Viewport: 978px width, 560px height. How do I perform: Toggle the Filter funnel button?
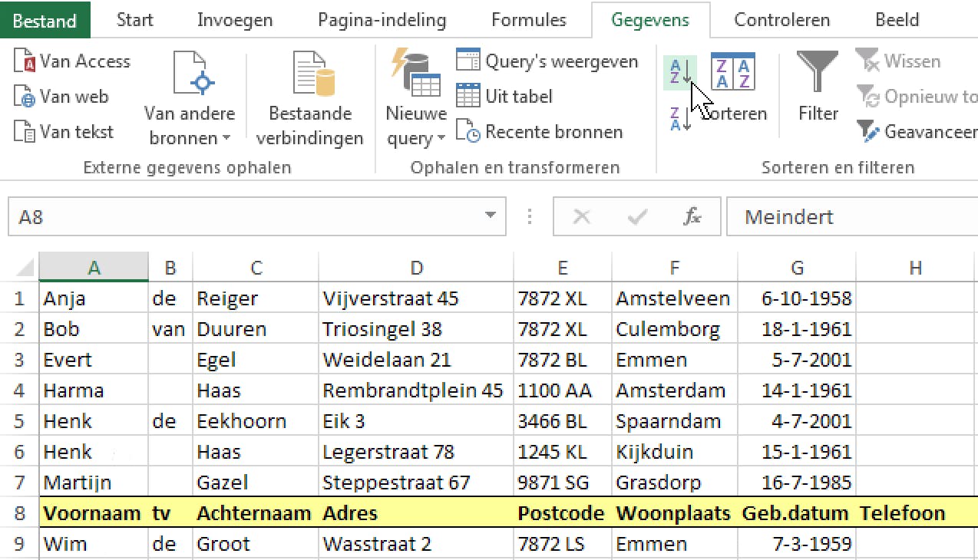pos(817,86)
